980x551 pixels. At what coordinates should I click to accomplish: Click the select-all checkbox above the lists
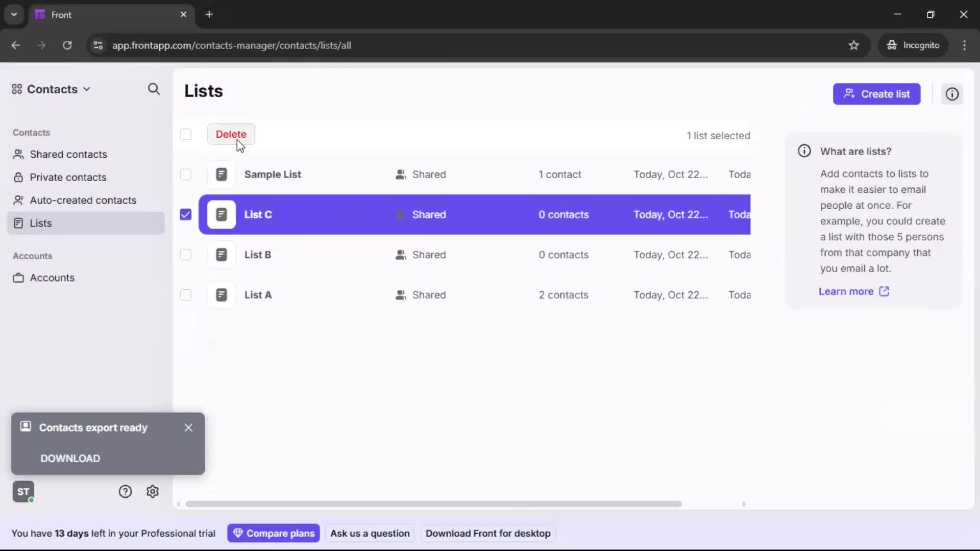pyautogui.click(x=185, y=134)
